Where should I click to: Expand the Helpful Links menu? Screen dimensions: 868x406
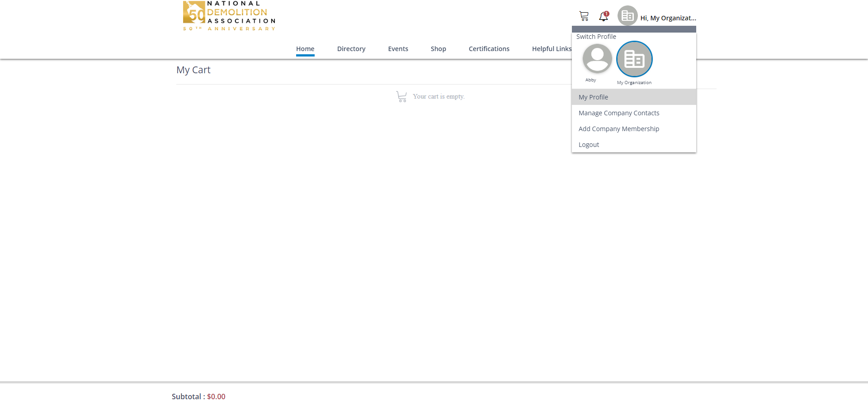[x=551, y=49]
